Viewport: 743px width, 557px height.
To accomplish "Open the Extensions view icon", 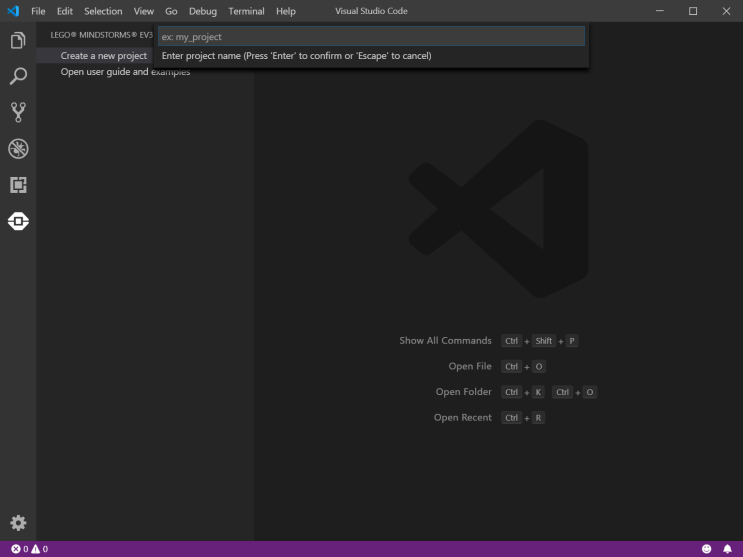I will (18, 185).
